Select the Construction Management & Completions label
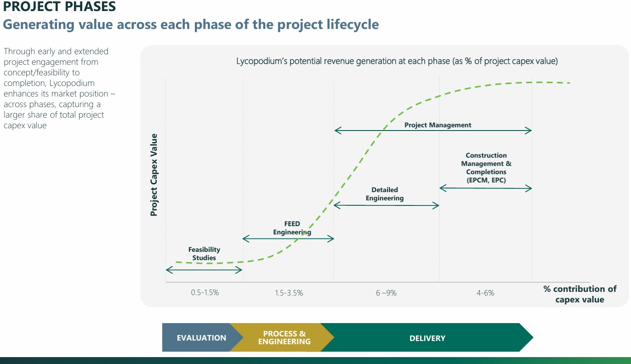631x364 pixels. click(486, 168)
